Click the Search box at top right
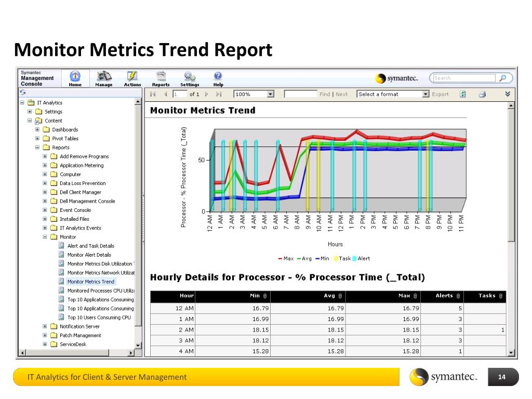 (x=464, y=78)
